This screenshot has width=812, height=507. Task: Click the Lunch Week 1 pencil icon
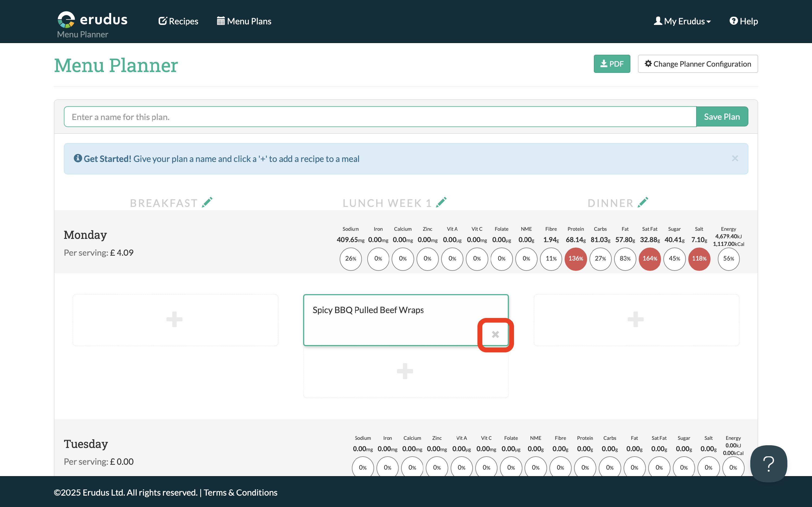tap(441, 203)
